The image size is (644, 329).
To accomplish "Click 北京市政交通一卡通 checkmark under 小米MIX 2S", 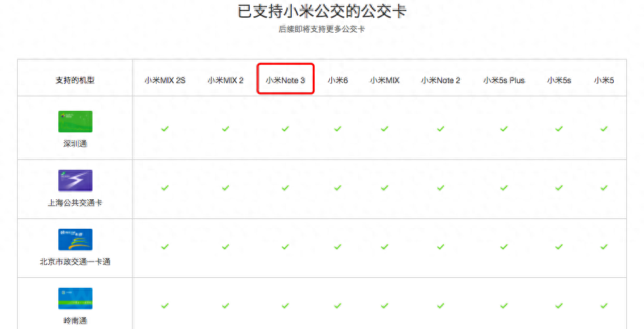I will click(165, 247).
